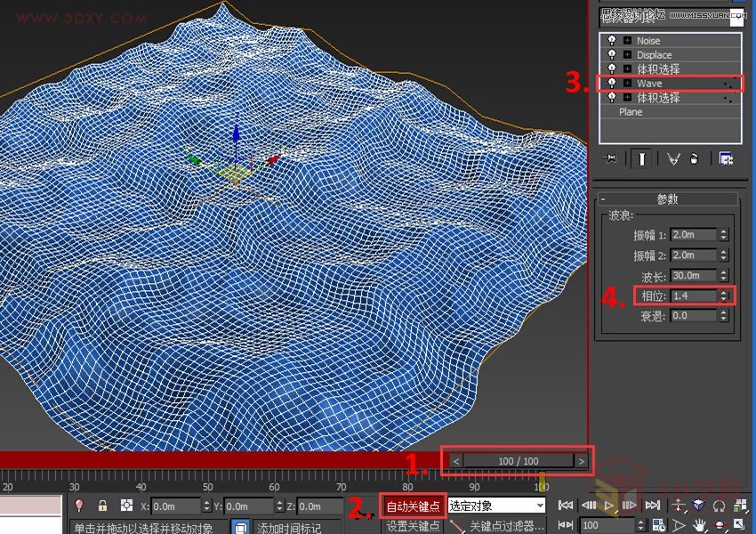Go to start frame playback button

pos(566,506)
